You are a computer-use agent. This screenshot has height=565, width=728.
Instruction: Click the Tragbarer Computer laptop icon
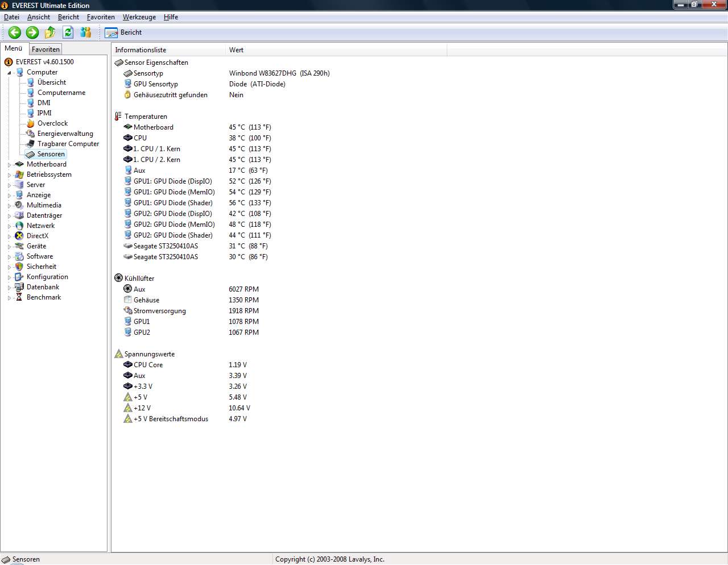pos(31,144)
